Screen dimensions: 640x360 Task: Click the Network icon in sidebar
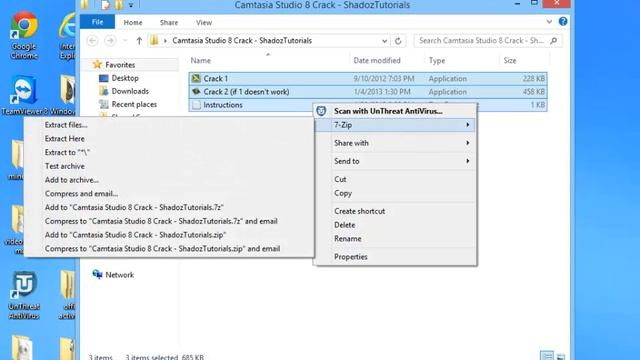click(97, 274)
